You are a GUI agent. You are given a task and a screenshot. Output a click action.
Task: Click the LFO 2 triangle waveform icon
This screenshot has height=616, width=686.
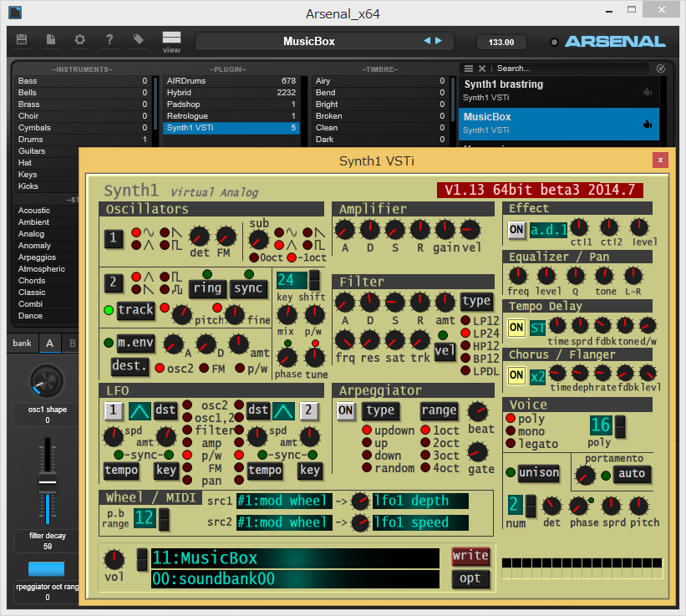pyautogui.click(x=283, y=411)
